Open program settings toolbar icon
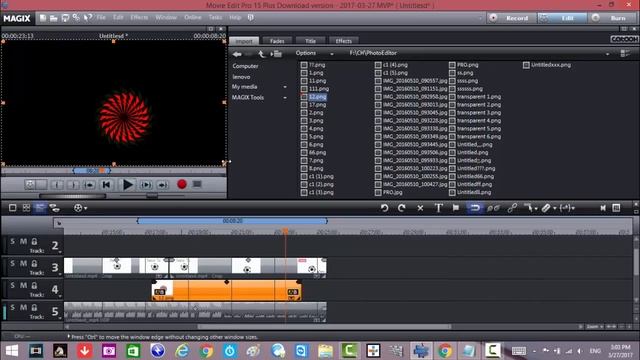Viewport: 640px width, 360px height. tap(76, 18)
